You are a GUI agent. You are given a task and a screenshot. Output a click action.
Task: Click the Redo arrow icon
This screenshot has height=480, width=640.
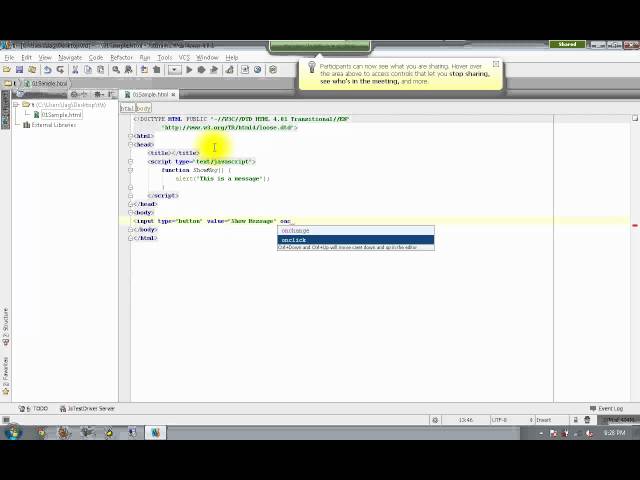pos(60,70)
